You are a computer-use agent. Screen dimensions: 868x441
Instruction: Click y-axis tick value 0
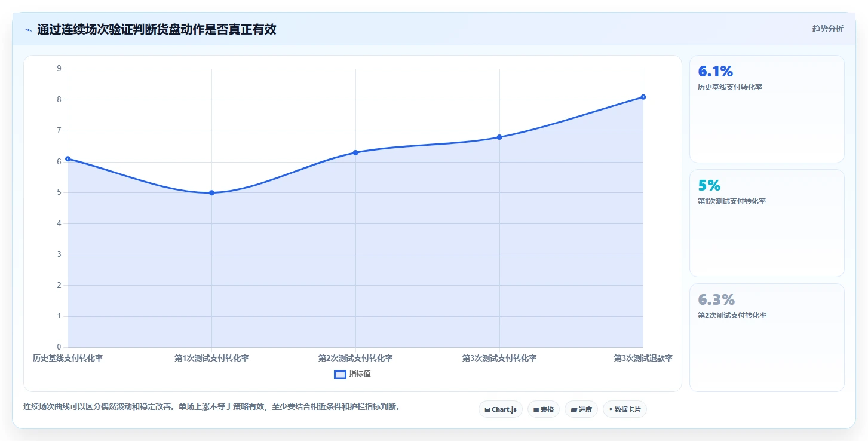tap(59, 347)
